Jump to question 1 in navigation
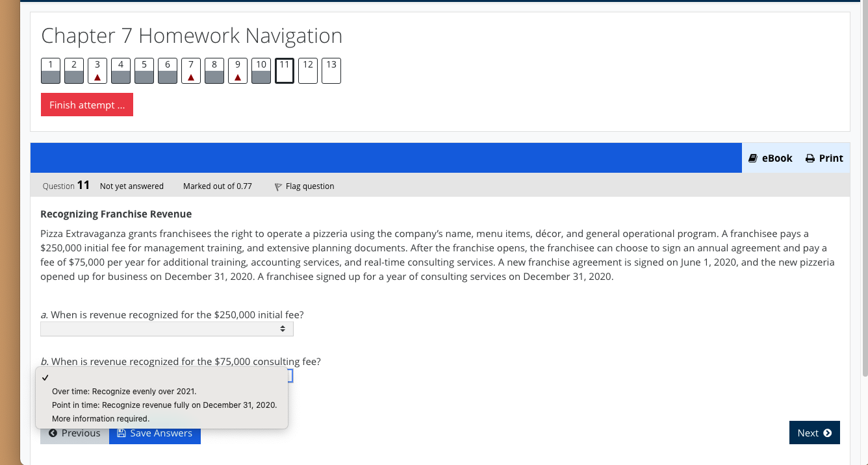 [50, 70]
